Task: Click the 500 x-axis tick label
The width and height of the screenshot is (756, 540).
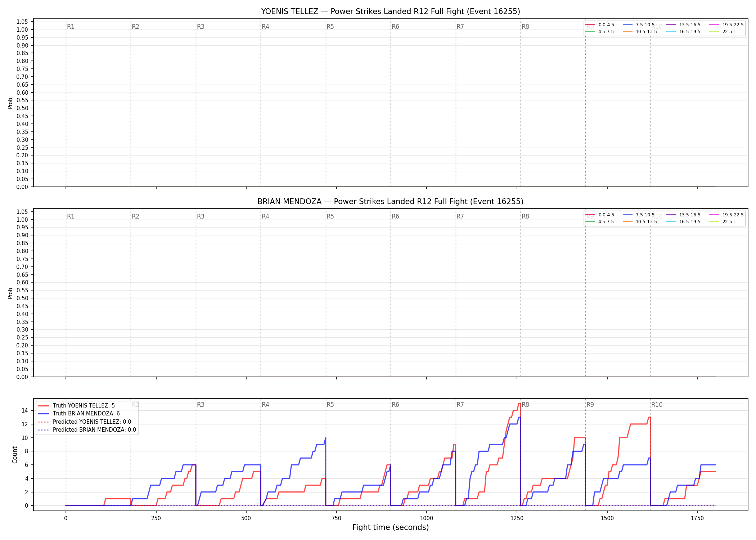Action: coord(246,518)
